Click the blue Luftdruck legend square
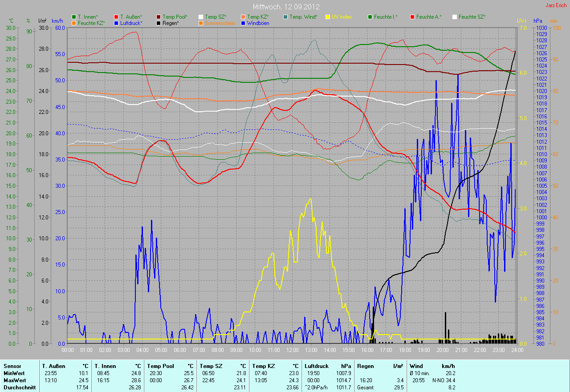Screen dimensions: 570x392 pyautogui.click(x=116, y=23)
